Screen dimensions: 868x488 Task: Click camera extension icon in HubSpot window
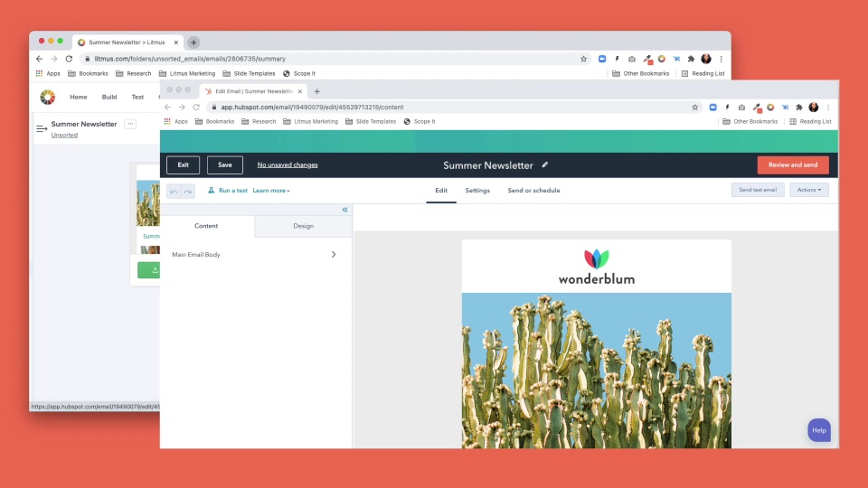point(741,108)
